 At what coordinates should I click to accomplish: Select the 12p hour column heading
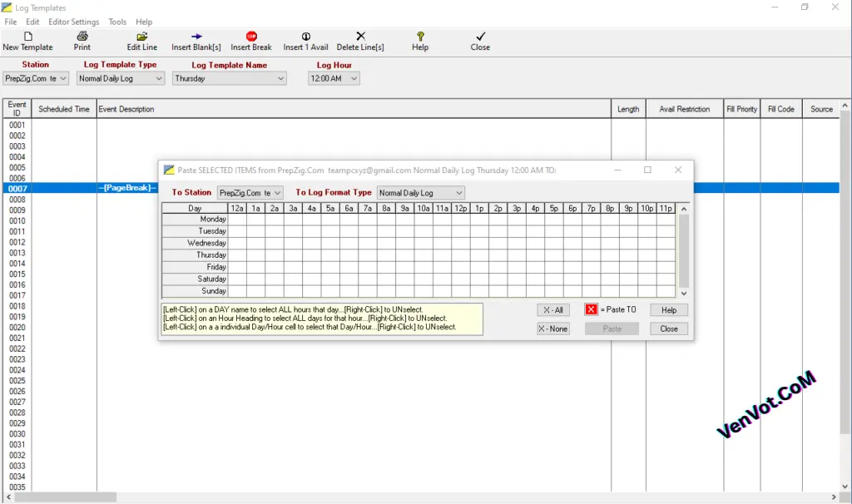461,209
